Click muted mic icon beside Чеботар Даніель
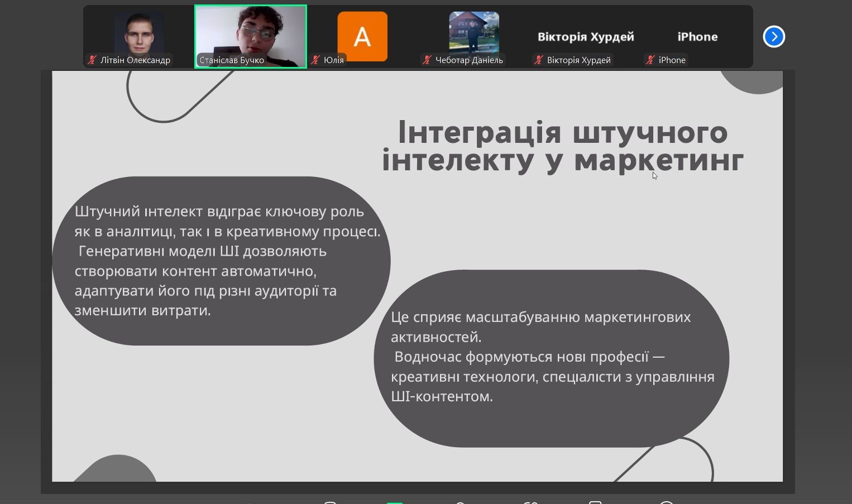The width and height of the screenshot is (852, 504). [x=427, y=60]
